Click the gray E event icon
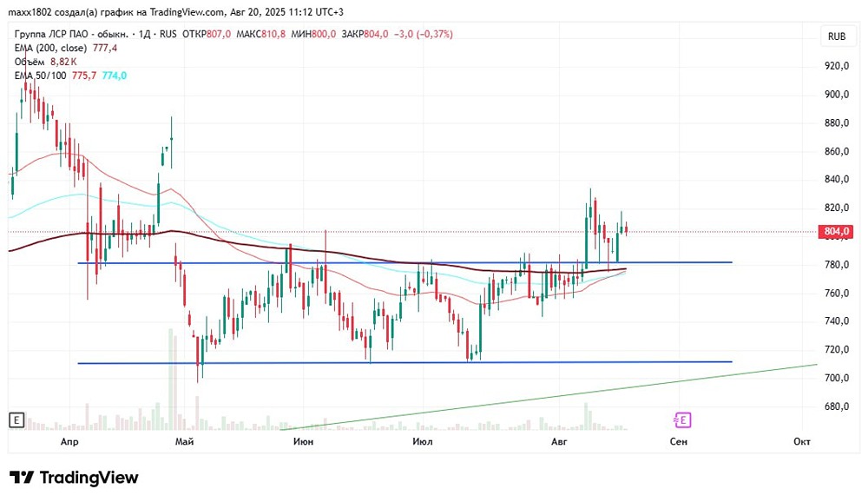 coord(16,420)
